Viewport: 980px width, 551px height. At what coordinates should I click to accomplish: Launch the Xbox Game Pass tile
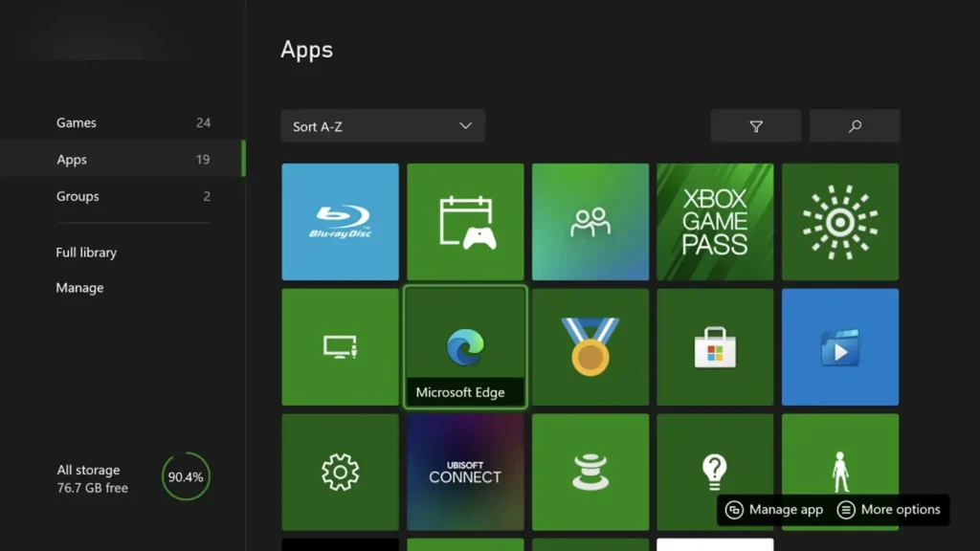click(x=715, y=222)
